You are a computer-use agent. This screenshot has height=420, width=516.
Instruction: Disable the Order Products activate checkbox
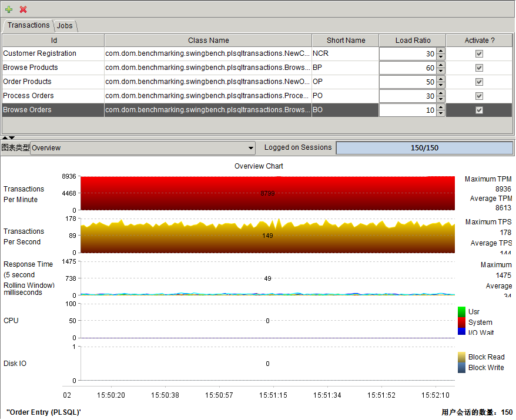point(479,82)
